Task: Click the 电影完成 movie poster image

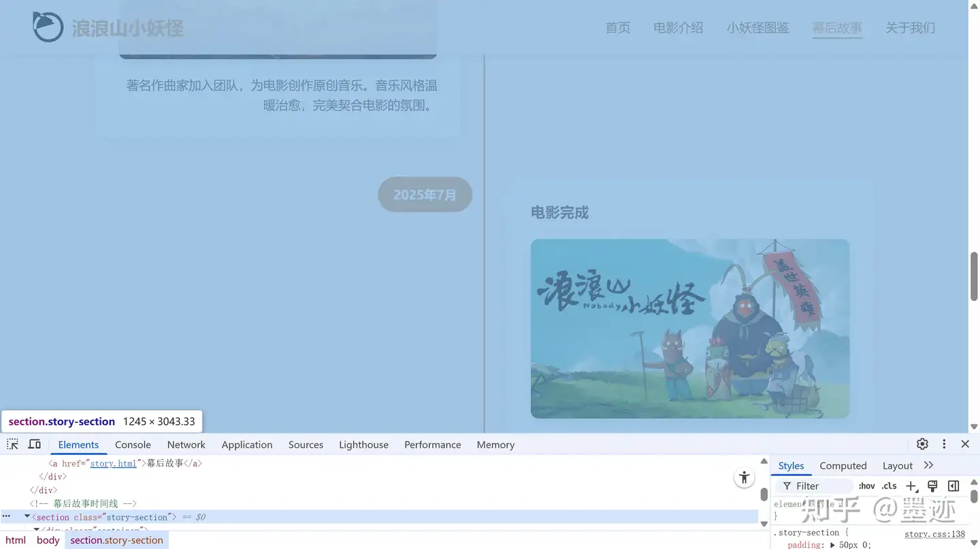Action: (x=690, y=329)
